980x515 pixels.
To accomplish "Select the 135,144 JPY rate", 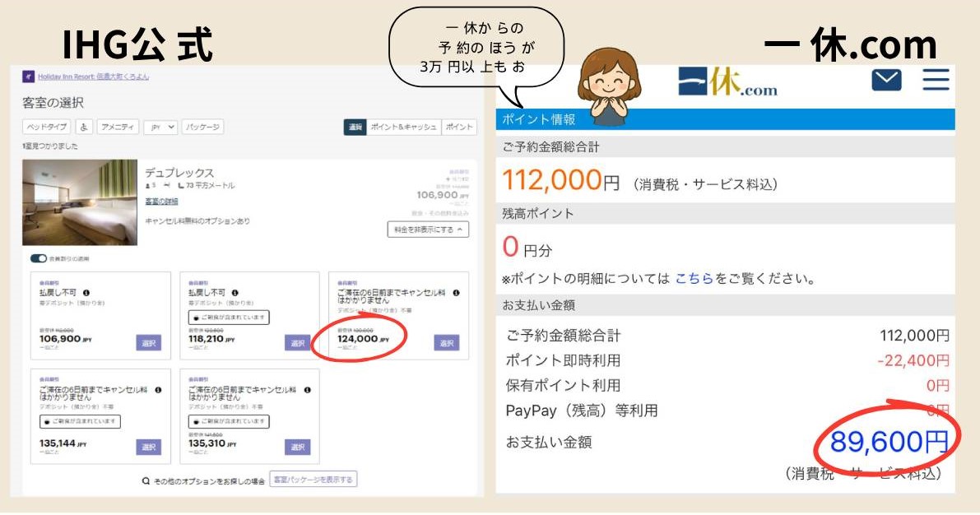I will (148, 447).
